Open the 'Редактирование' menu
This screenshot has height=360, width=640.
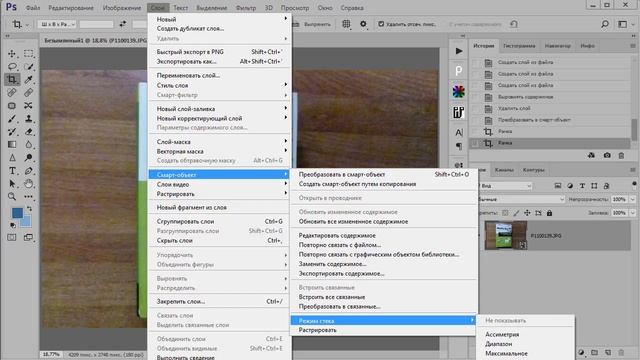(x=71, y=7)
